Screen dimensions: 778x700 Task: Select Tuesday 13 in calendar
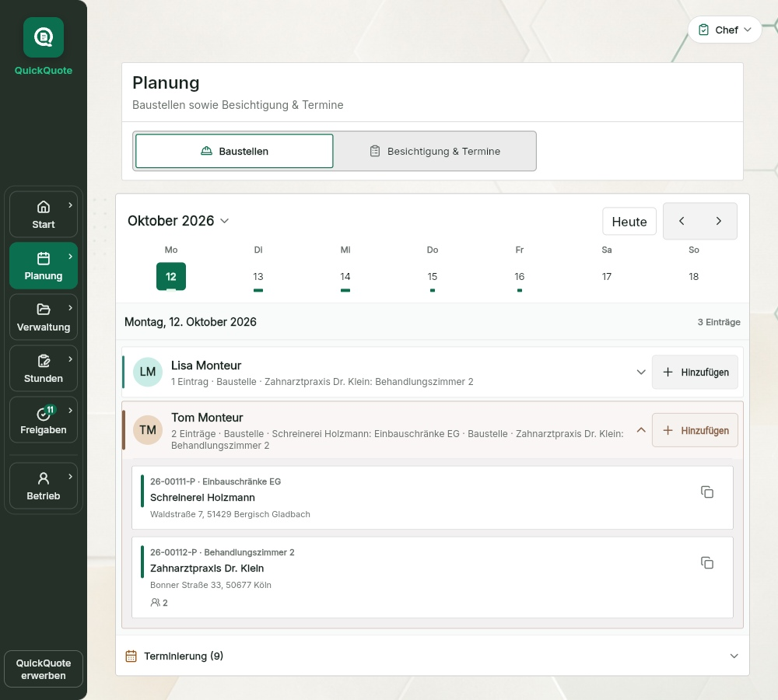point(258,277)
